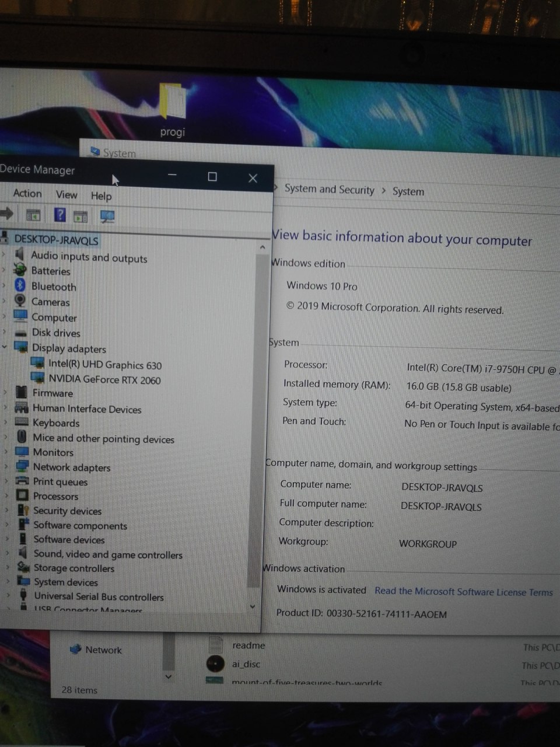Screen dimensions: 560x747
Task: Click System and Security in breadcrumb
Action: click(x=330, y=189)
